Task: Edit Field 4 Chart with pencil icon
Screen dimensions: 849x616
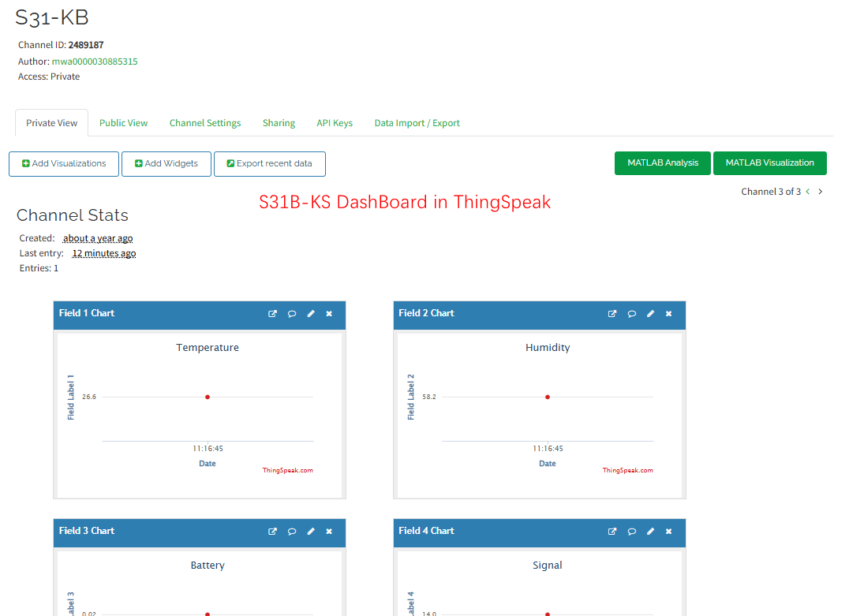Action: (x=651, y=532)
